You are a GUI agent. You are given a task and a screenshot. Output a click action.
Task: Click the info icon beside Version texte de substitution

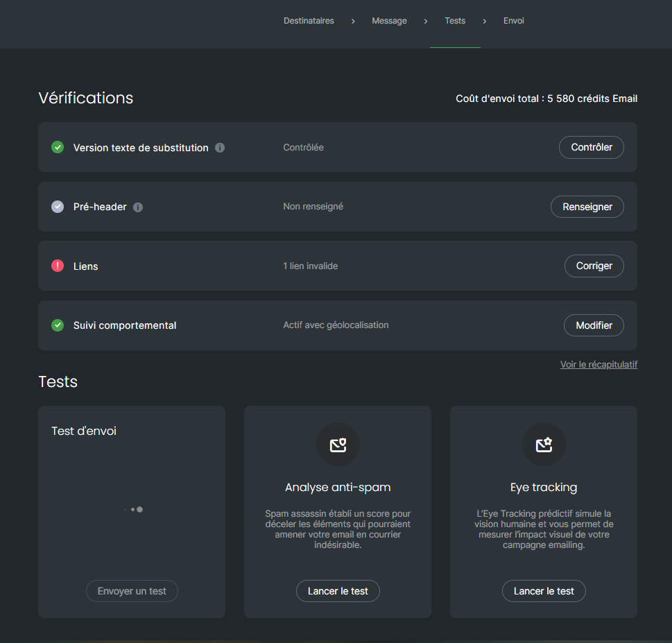tap(220, 148)
